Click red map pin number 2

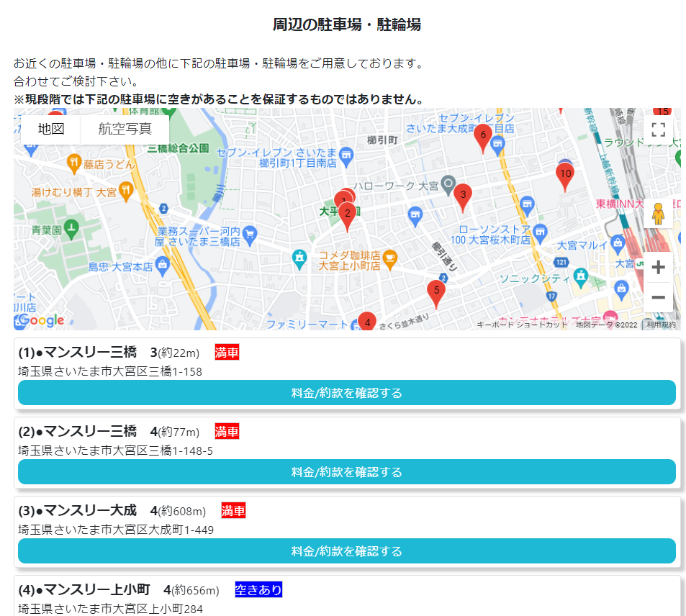pyautogui.click(x=348, y=216)
